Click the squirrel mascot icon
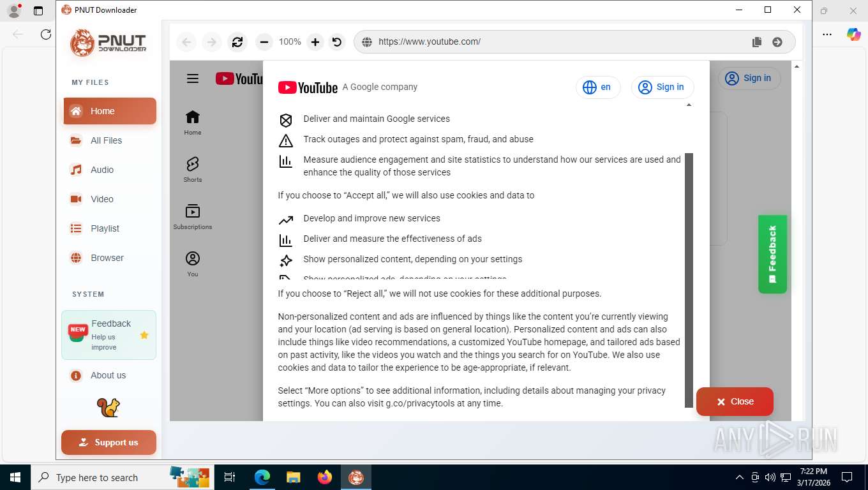The width and height of the screenshot is (868, 490). 108,408
